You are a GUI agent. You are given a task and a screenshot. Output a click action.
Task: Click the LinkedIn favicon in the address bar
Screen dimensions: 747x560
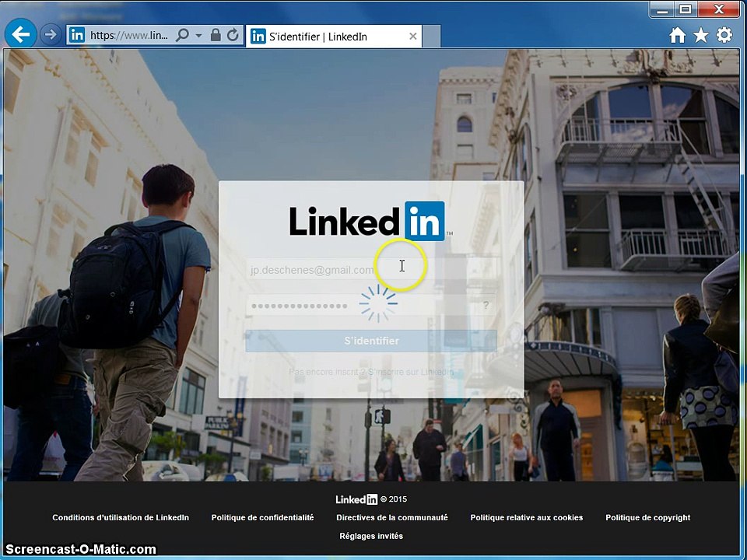tap(77, 35)
